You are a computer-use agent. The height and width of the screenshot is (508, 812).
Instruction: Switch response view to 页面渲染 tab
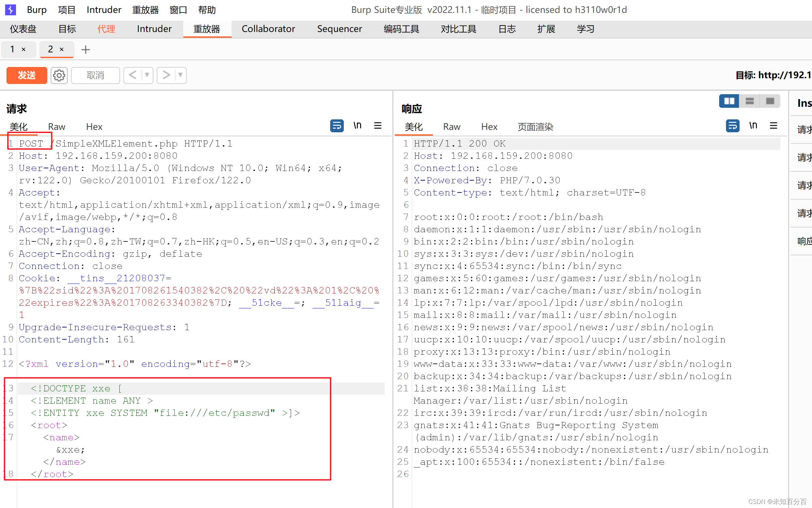(535, 127)
